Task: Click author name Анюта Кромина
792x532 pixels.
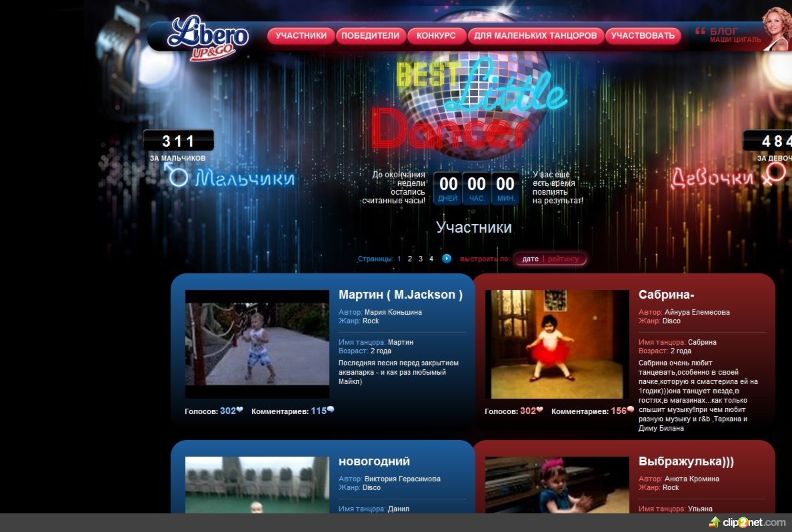Action: 692,479
